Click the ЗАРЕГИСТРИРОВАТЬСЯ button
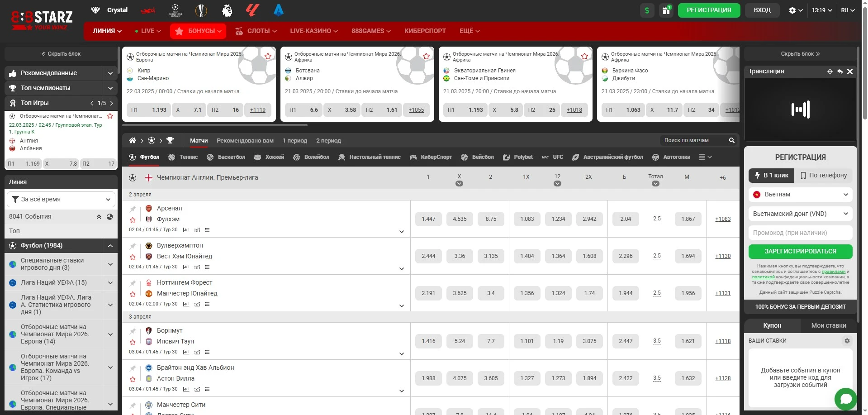 coord(800,251)
